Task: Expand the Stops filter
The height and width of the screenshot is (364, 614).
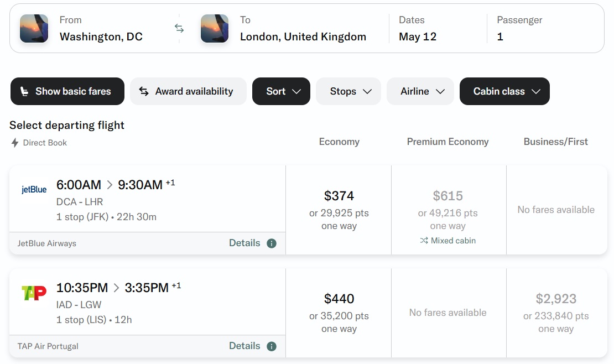Action: click(348, 91)
